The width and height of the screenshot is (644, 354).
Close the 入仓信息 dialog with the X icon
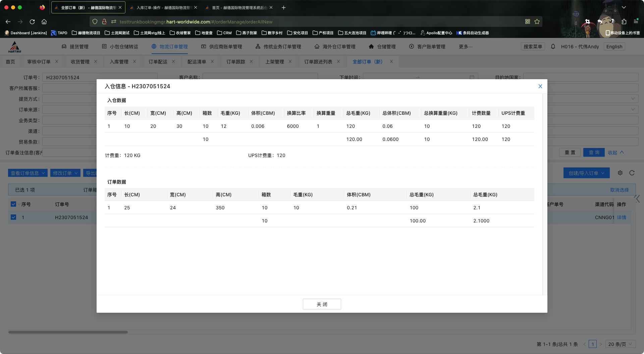(x=540, y=86)
